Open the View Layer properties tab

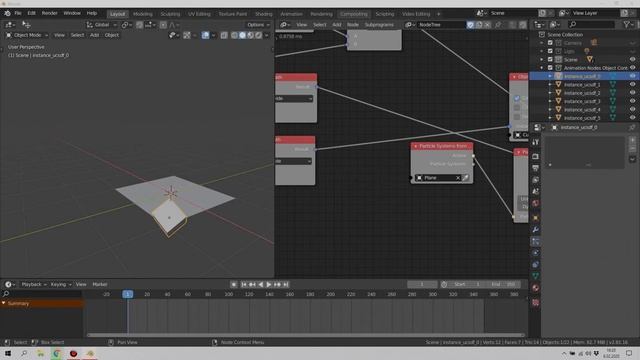click(536, 180)
